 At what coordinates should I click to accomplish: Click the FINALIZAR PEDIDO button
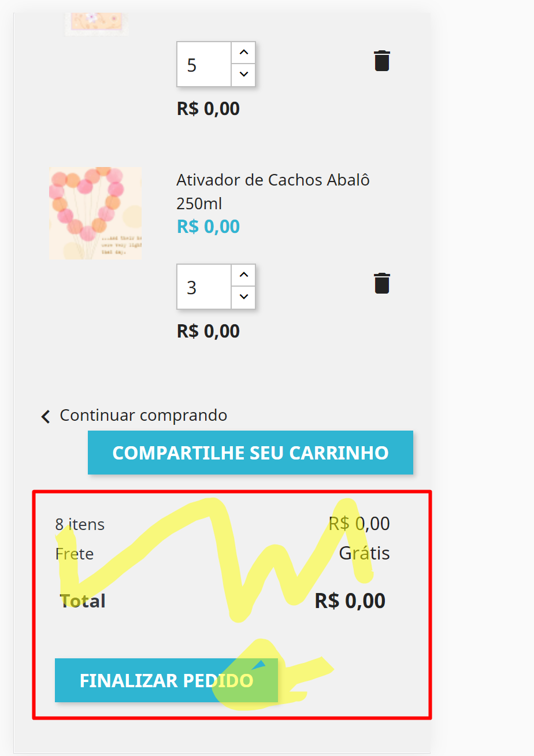pos(166,680)
